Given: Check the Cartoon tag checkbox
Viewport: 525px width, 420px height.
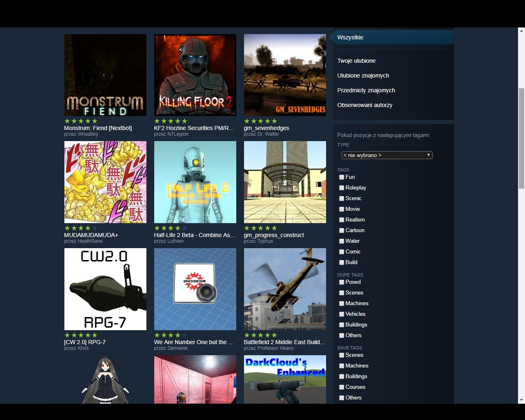Looking at the screenshot, I should (342, 231).
